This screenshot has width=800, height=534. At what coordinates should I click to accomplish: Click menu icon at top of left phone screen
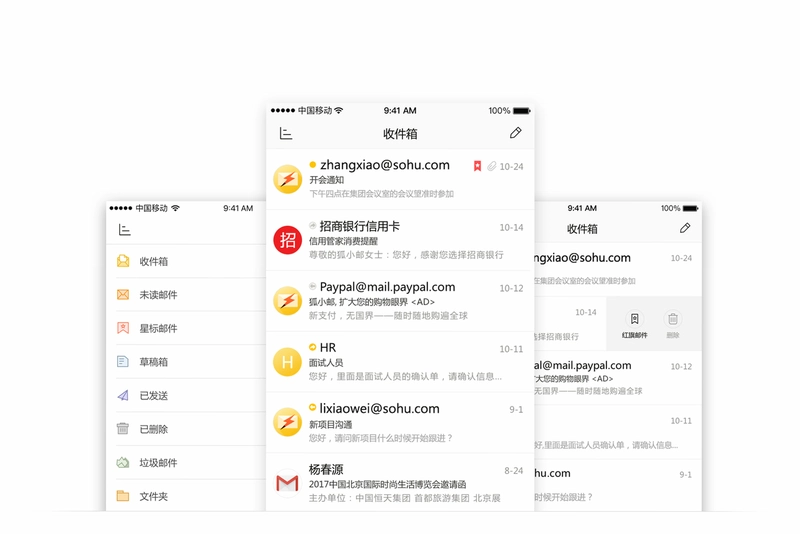point(124,230)
